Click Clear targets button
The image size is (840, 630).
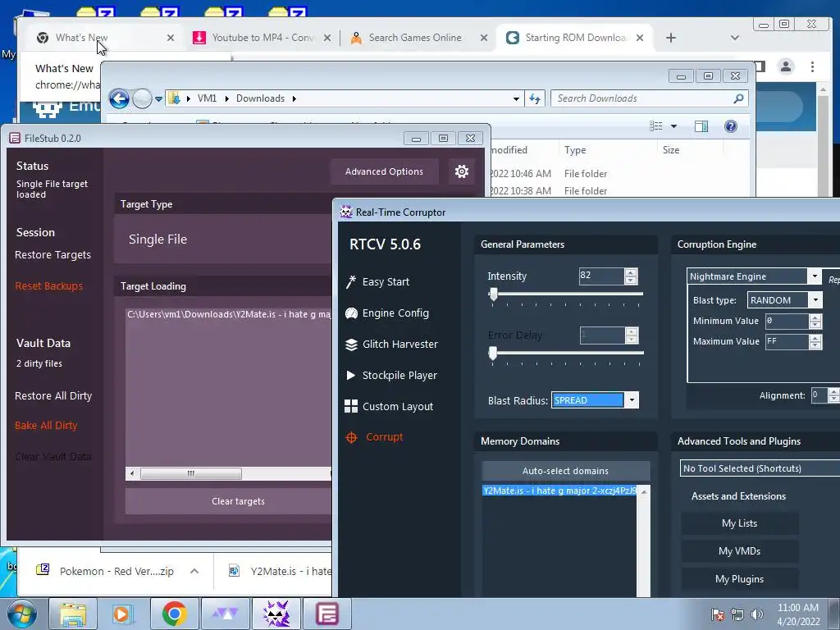click(238, 501)
